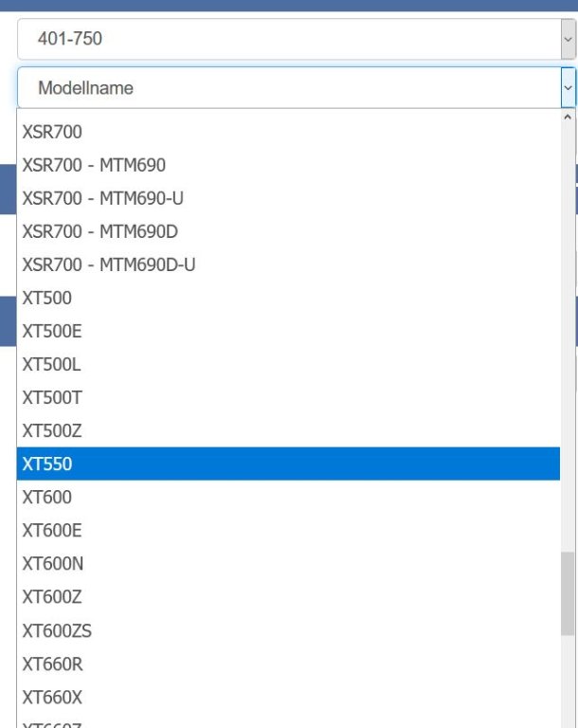The height and width of the screenshot is (728, 578).
Task: Pick XT660X from the list
Action: click(x=288, y=697)
